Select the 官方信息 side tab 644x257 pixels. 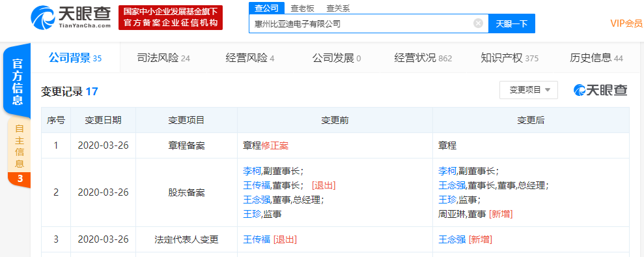coord(17,82)
